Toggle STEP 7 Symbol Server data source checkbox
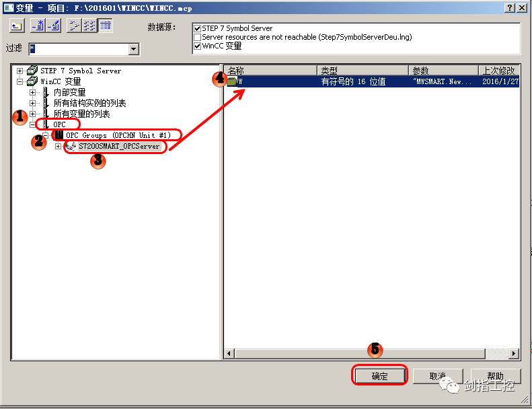The height and width of the screenshot is (409, 532). click(197, 28)
